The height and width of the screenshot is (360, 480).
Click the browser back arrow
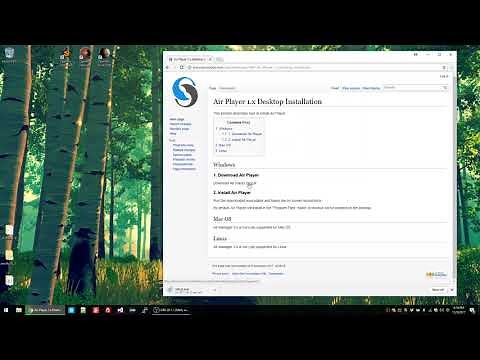pyautogui.click(x=168, y=67)
